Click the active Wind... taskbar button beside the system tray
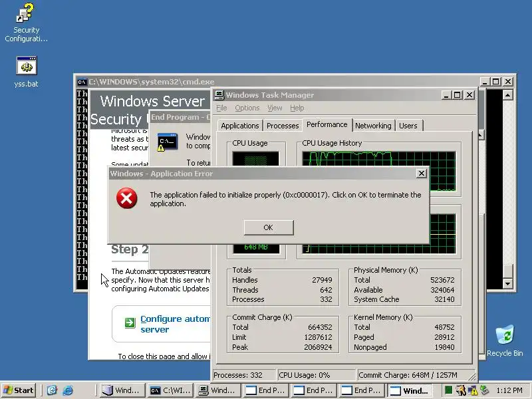The width and height of the screenshot is (532, 399). tap(410, 390)
